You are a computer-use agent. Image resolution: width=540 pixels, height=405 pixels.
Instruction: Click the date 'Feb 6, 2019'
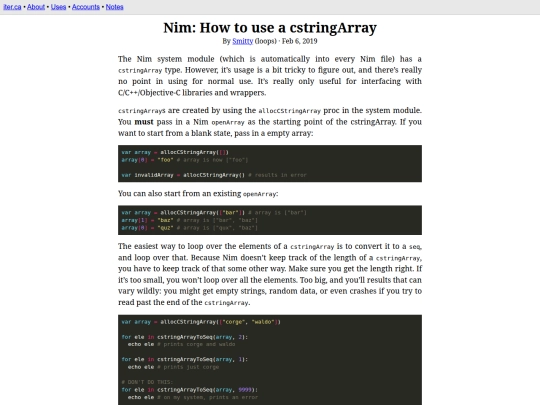point(300,41)
